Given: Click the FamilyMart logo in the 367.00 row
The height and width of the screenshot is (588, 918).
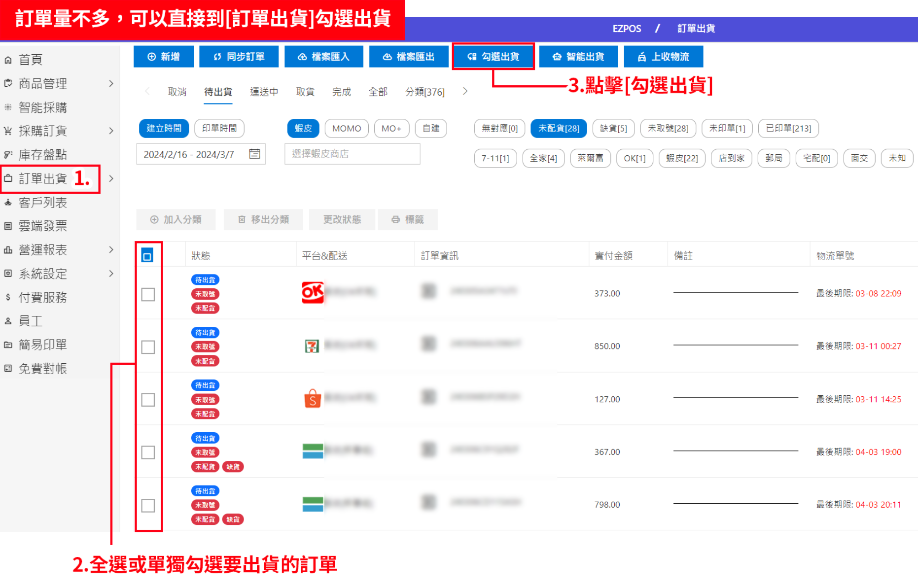Looking at the screenshot, I should (313, 451).
